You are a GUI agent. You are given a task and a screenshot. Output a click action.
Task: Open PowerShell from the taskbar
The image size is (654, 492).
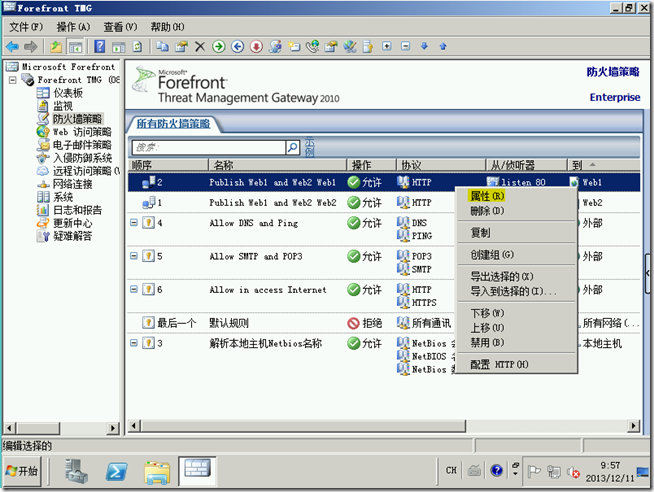point(116,472)
